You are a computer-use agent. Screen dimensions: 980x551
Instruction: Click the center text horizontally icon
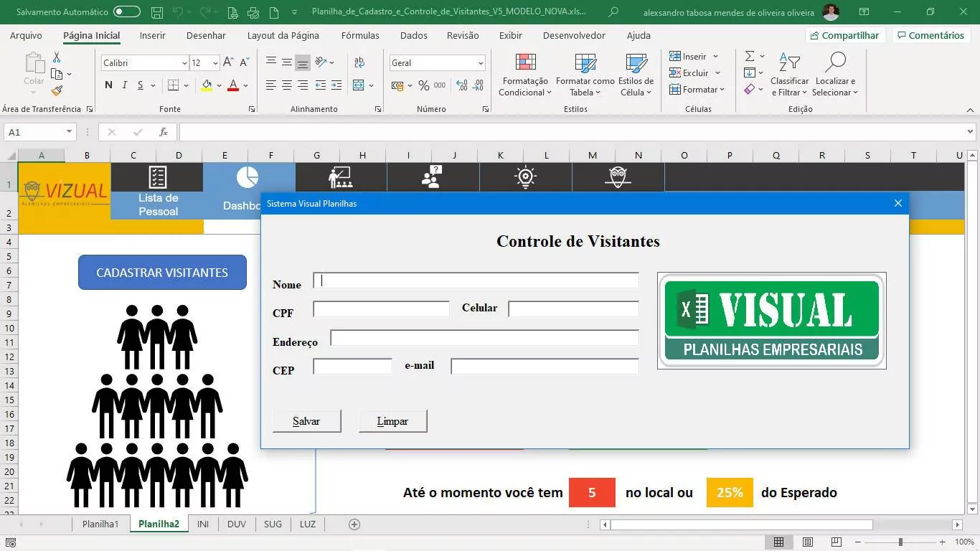(286, 85)
